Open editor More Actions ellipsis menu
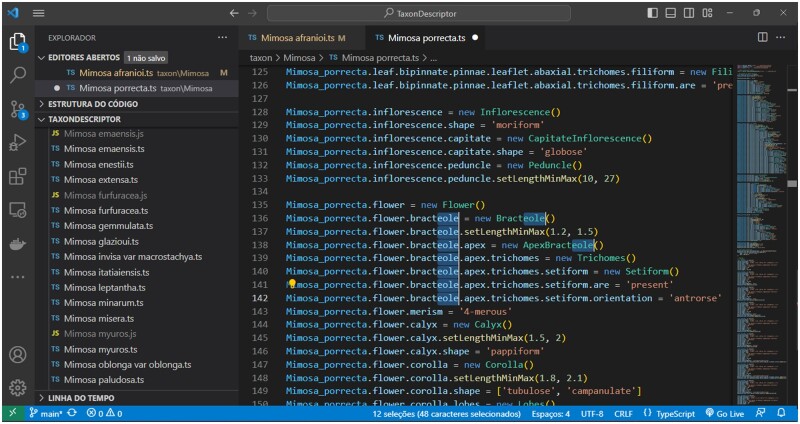 [x=781, y=37]
